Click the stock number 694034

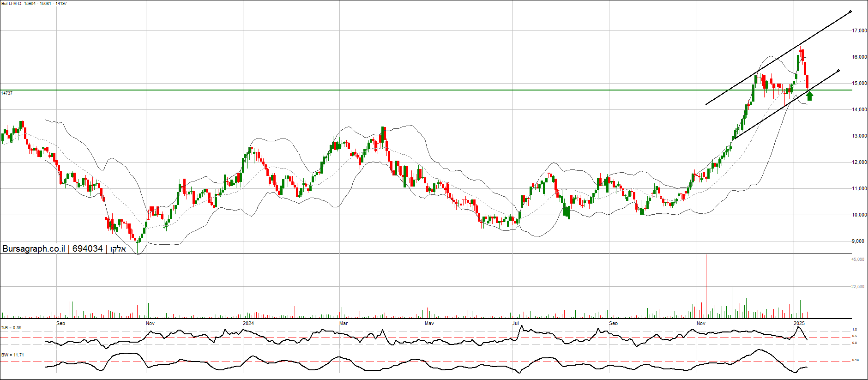coord(87,249)
